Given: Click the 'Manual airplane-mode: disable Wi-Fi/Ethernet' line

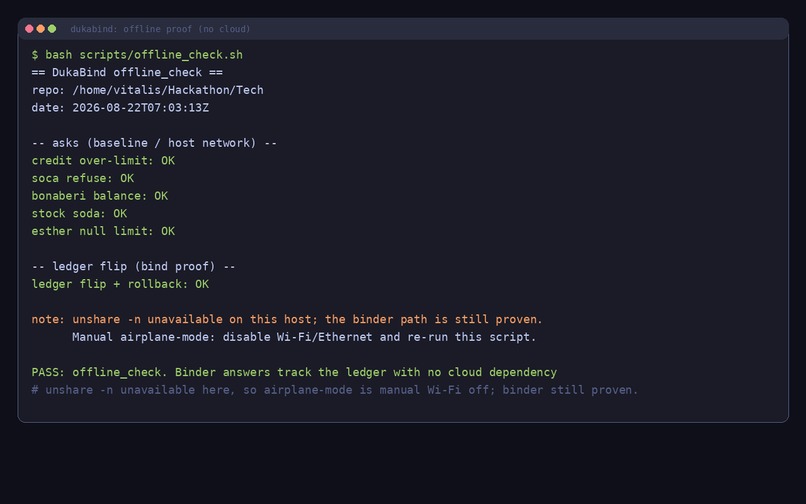Looking at the screenshot, I should click(304, 337).
